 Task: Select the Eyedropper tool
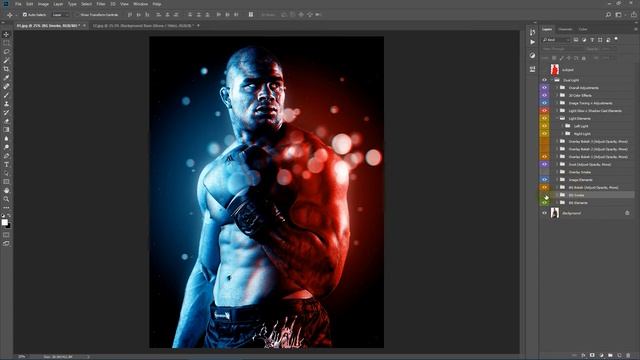pos(6,78)
